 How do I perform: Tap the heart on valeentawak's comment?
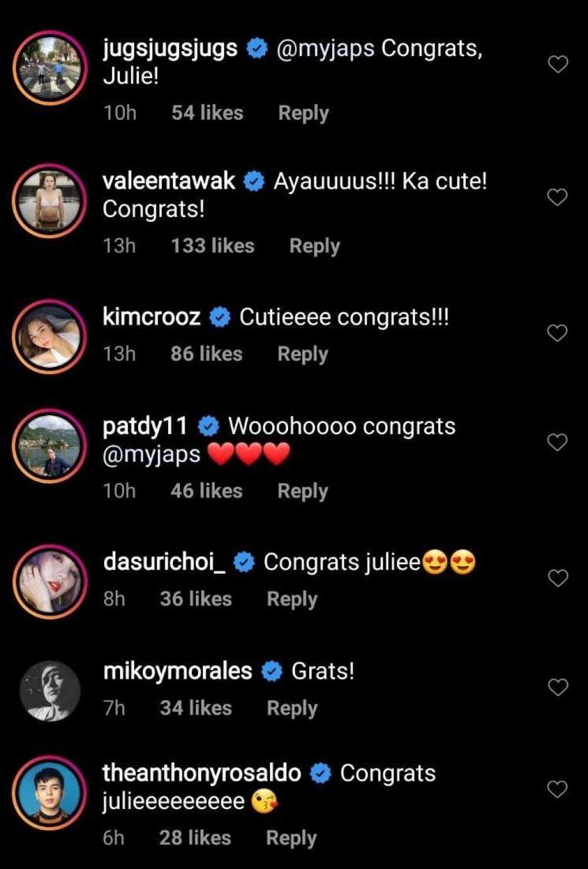(x=557, y=197)
